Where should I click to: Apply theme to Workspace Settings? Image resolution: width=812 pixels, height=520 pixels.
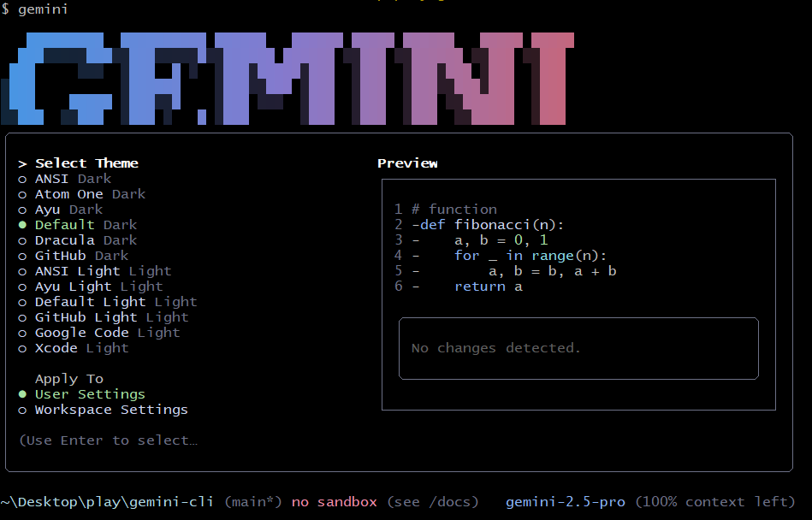click(103, 410)
